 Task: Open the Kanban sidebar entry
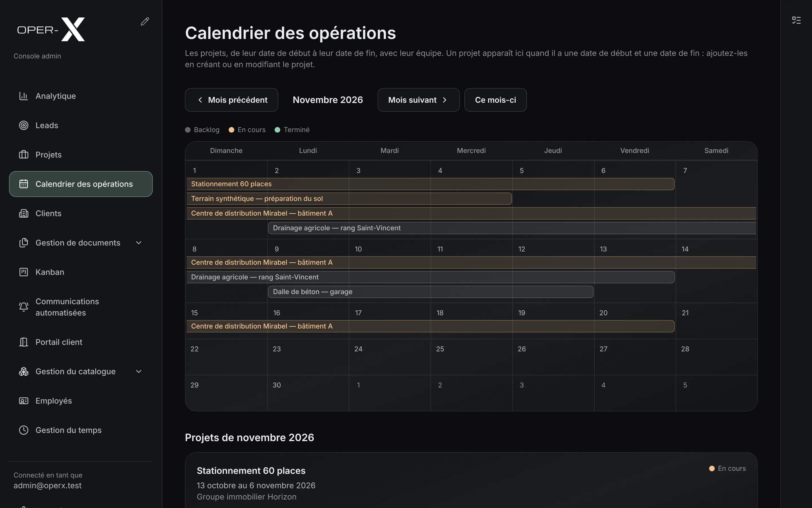tap(81, 272)
